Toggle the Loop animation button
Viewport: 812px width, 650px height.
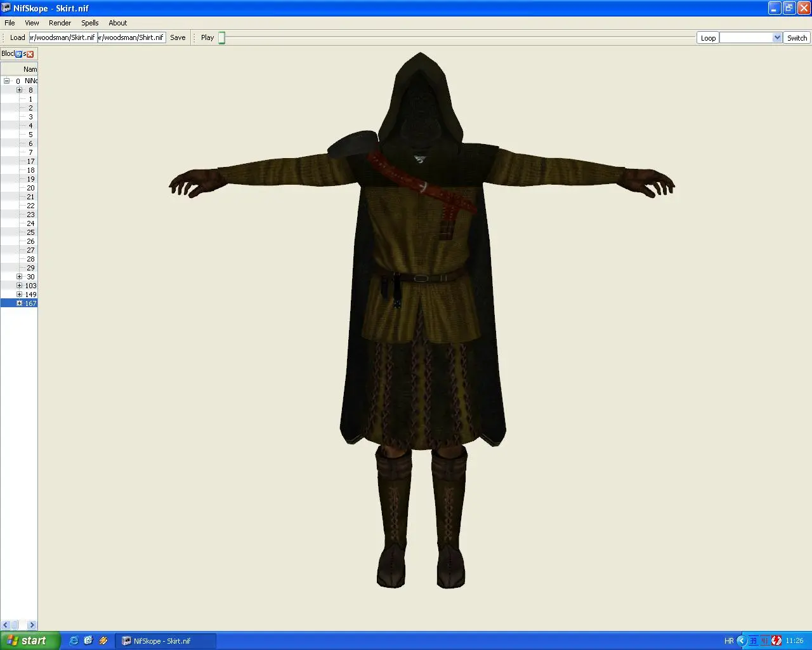pos(708,38)
